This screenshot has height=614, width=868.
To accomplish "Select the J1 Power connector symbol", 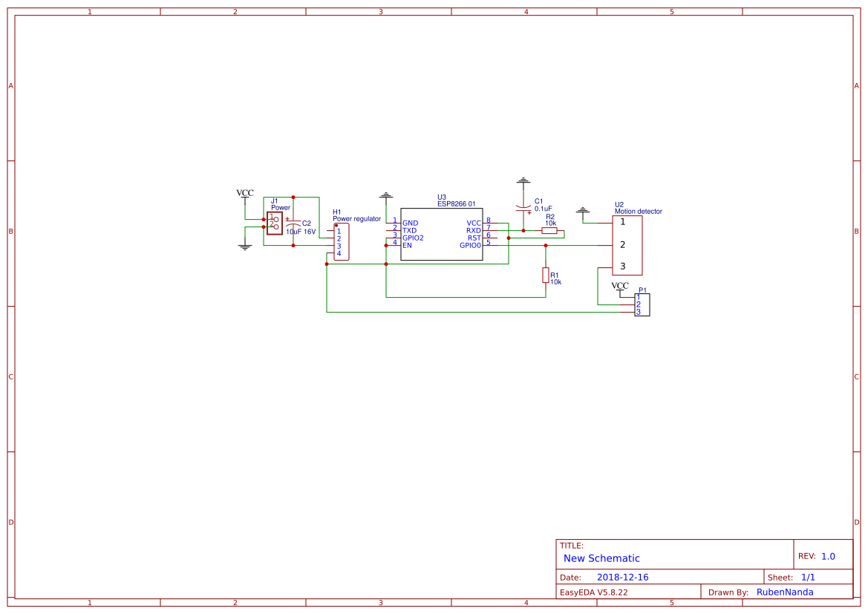I will click(274, 222).
